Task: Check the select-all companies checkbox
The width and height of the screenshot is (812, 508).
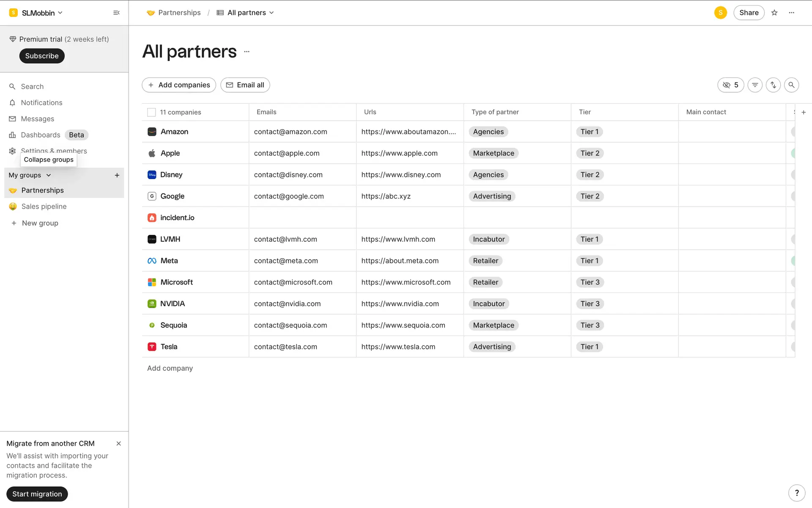Action: coord(151,112)
